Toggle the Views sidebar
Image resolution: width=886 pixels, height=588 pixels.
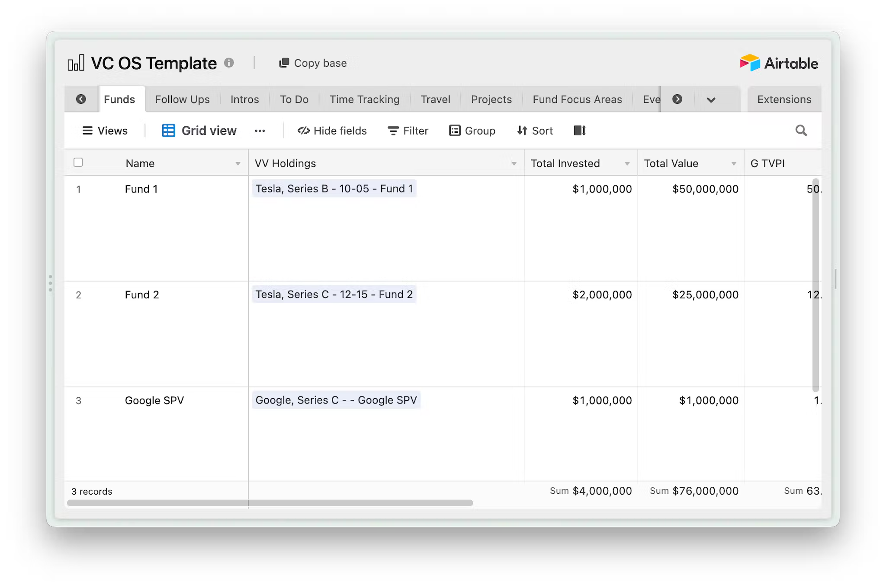click(x=105, y=131)
